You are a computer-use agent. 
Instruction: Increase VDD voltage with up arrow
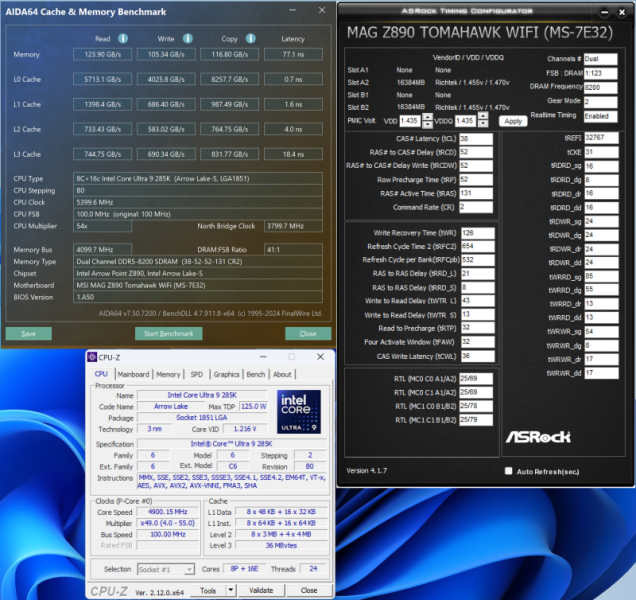coord(427,117)
